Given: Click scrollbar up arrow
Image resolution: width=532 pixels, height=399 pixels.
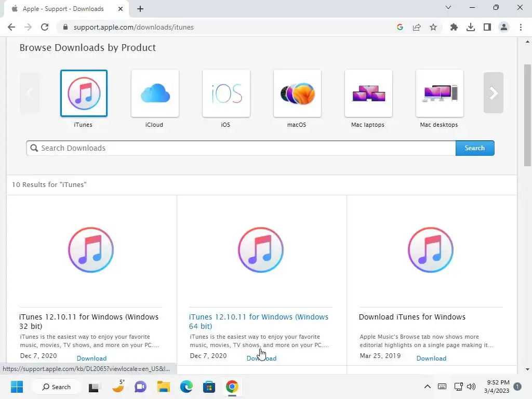Looking at the screenshot, I should [x=527, y=42].
